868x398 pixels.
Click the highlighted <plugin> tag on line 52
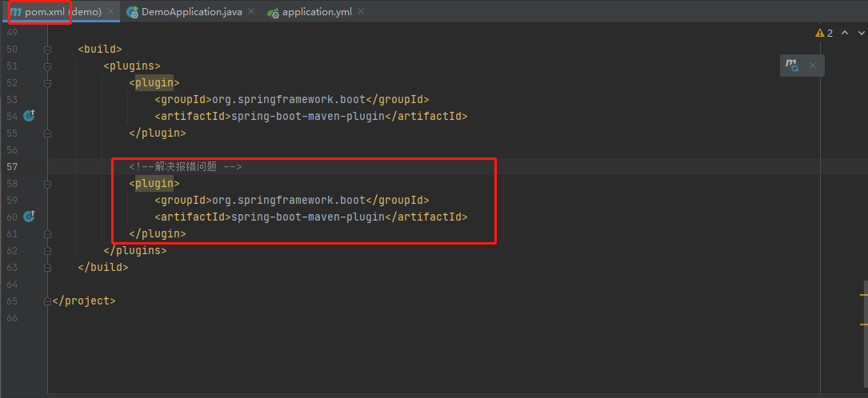(154, 83)
